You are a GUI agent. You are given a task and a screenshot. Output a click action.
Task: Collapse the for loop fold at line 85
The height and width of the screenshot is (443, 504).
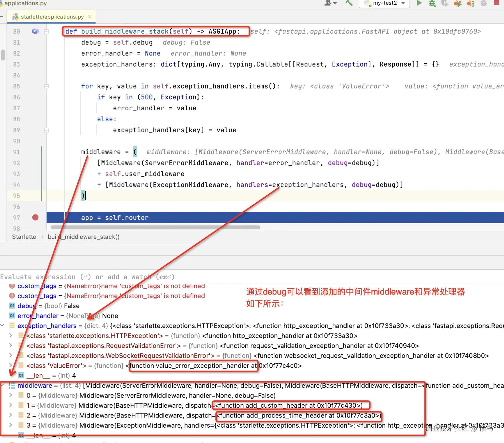coord(46,86)
